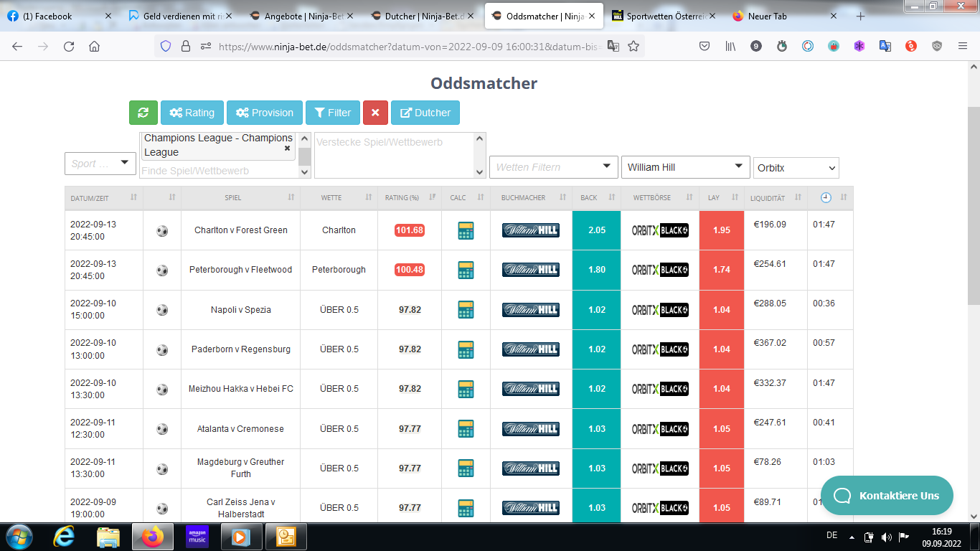The image size is (980, 551).
Task: Click the translate page icon in address bar
Action: [x=613, y=46]
